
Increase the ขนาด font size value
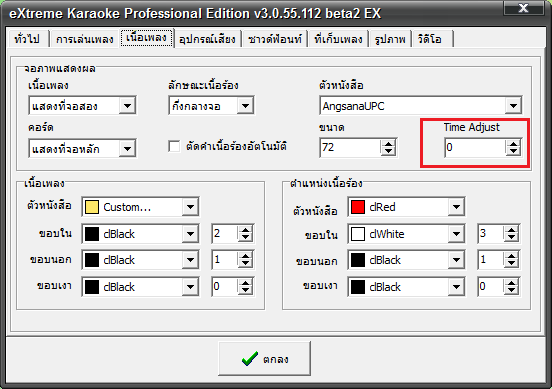388,144
